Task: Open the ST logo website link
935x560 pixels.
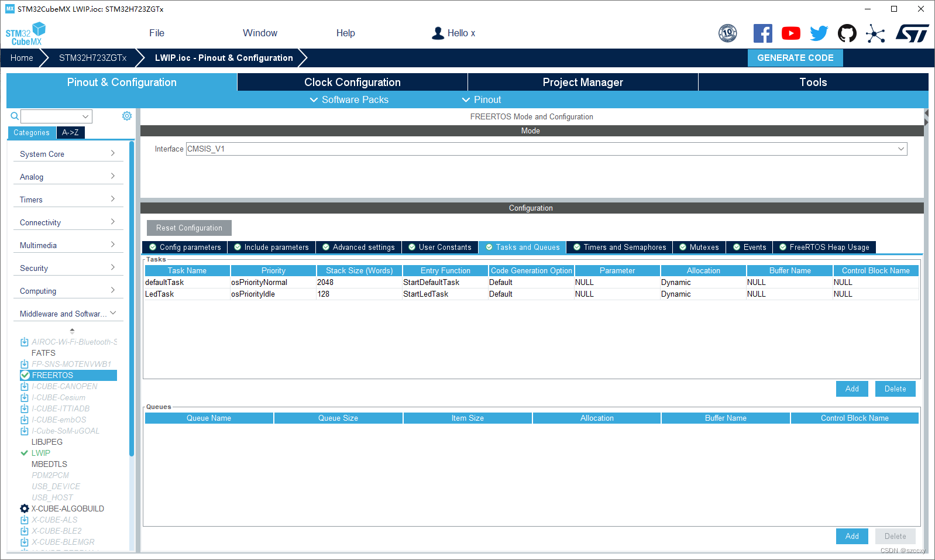Action: tap(912, 33)
